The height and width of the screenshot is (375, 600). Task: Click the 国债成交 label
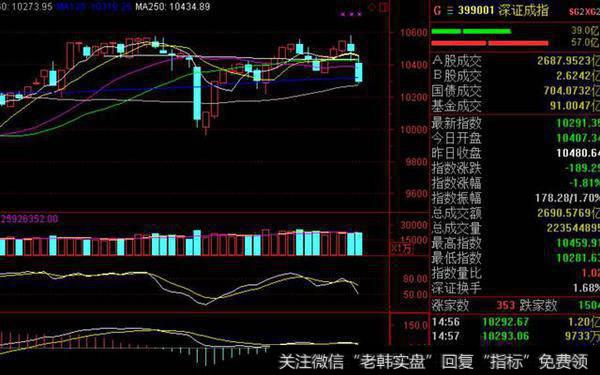(457, 91)
